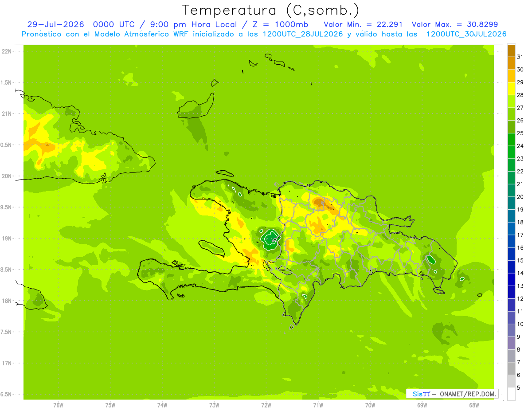
Task: Click the "1200UTC_30JUL2026" valid-until time text
Action: click(466, 34)
